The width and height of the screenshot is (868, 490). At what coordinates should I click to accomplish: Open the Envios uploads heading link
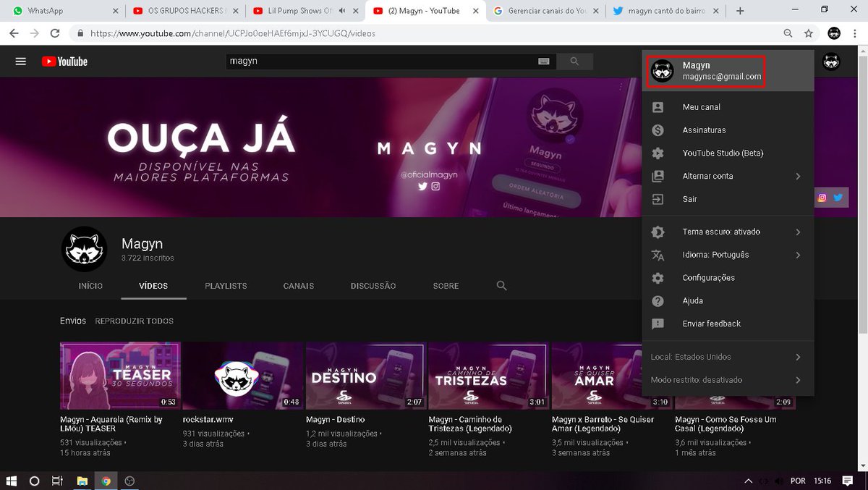[73, 321]
